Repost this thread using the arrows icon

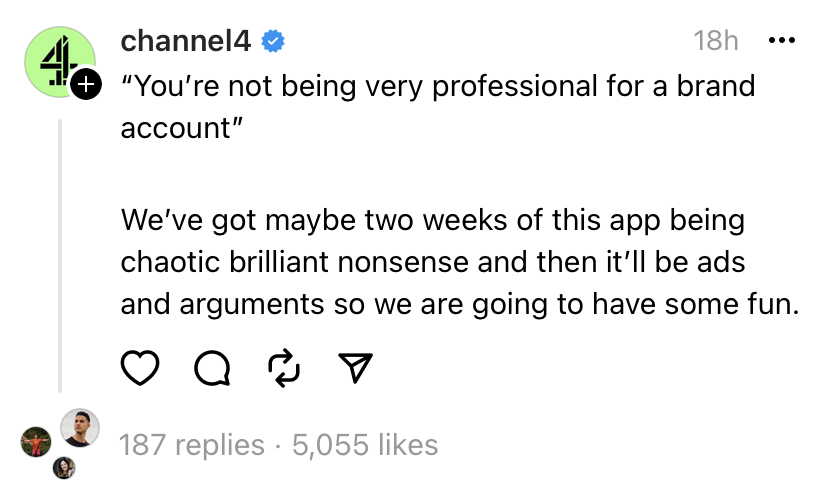284,369
